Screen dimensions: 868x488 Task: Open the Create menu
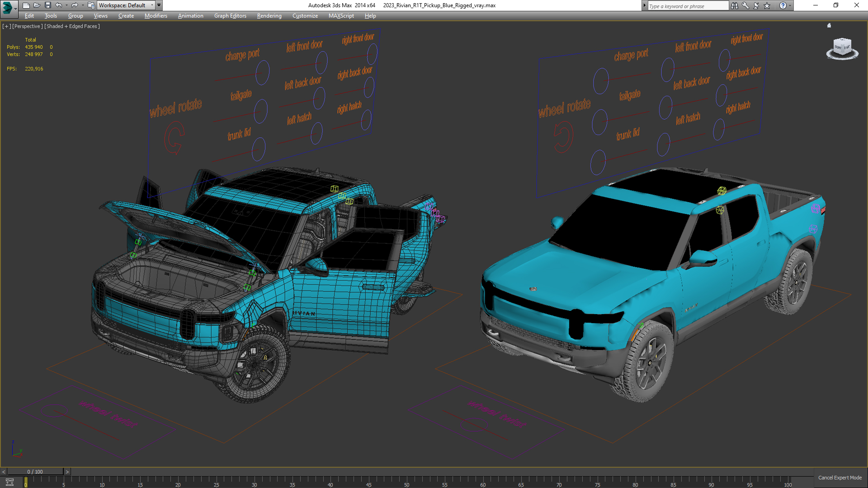pos(126,16)
